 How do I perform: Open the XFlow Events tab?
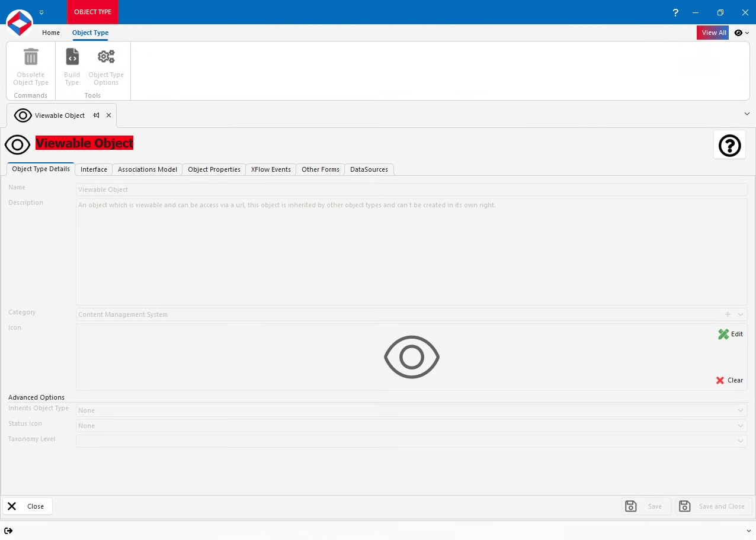tap(270, 169)
